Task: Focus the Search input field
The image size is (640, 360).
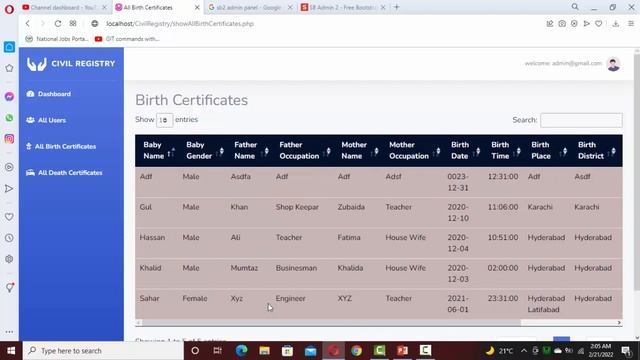Action: click(x=581, y=120)
